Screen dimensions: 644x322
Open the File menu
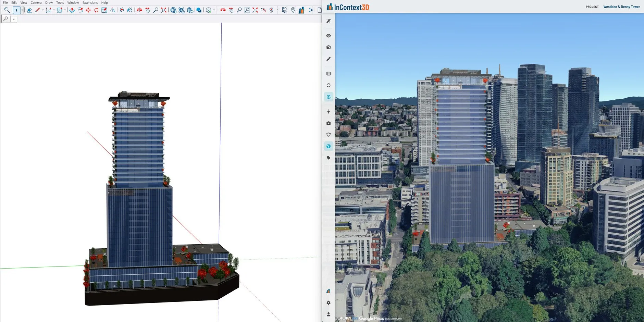tap(5, 2)
